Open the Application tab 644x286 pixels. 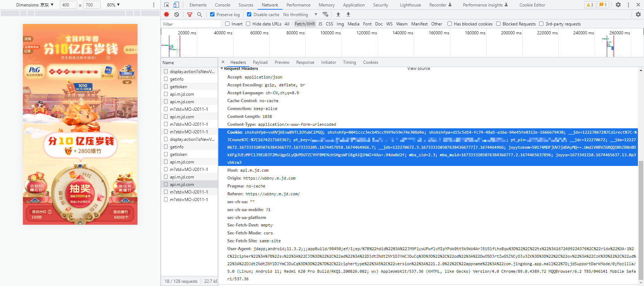(354, 5)
